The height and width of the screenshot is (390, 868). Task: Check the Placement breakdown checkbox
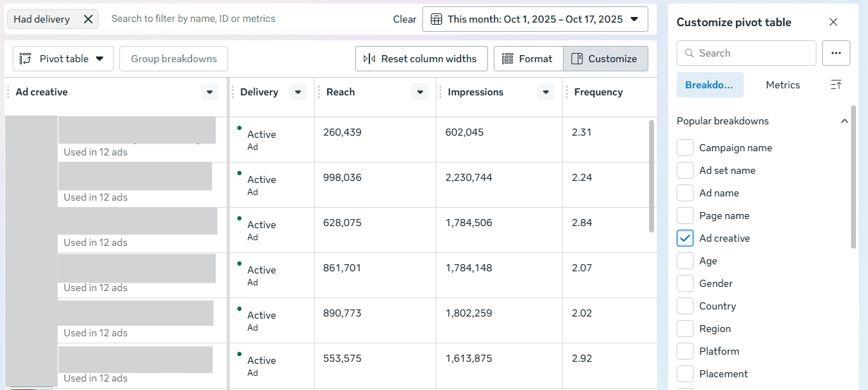pyautogui.click(x=685, y=374)
